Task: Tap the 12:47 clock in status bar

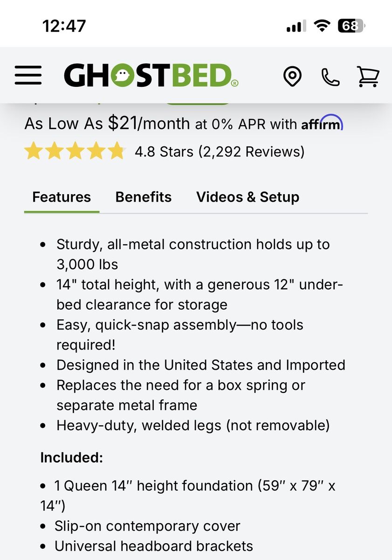Action: point(64,26)
